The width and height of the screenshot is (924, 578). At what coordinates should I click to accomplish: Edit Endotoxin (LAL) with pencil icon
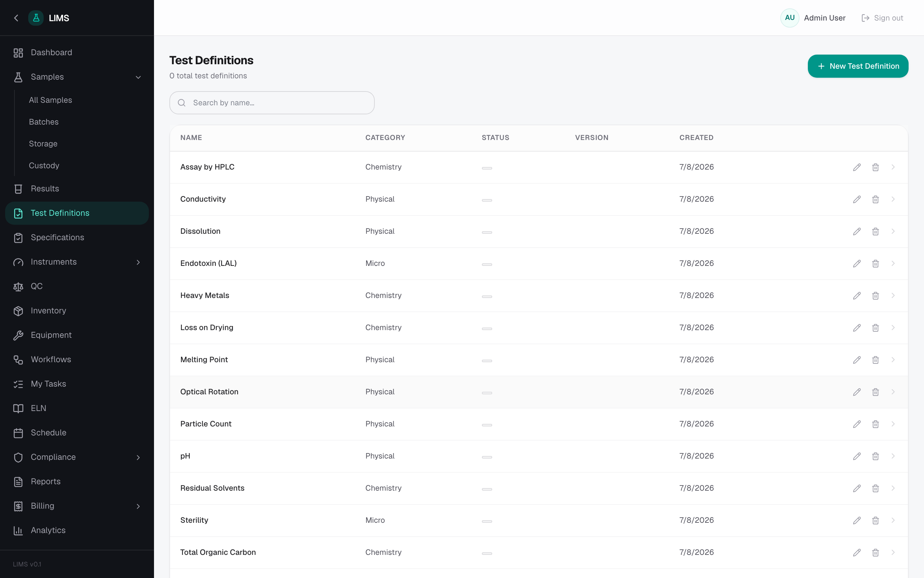tap(857, 263)
